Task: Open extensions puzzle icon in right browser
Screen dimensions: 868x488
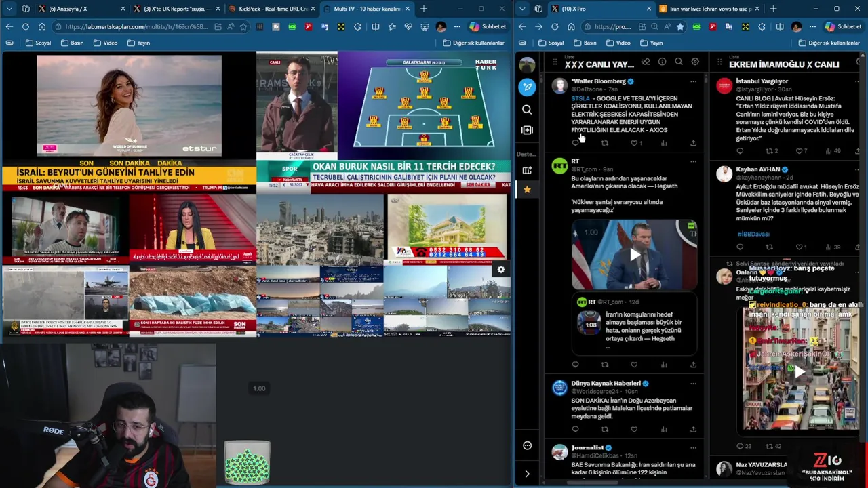Action: coord(762,26)
